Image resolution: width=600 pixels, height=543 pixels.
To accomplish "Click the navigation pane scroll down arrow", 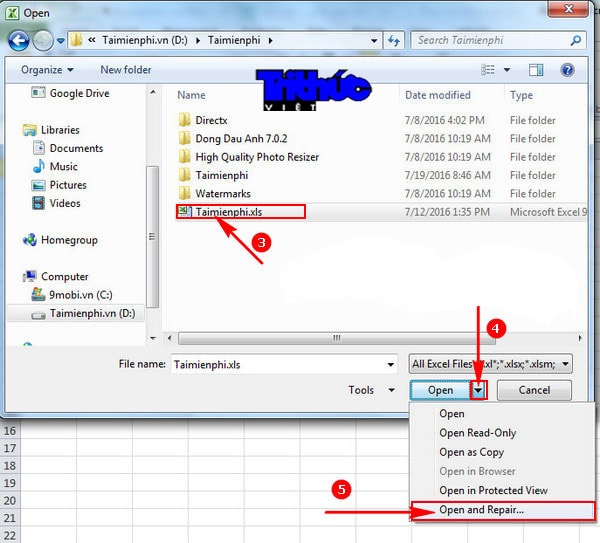I will pos(153,338).
